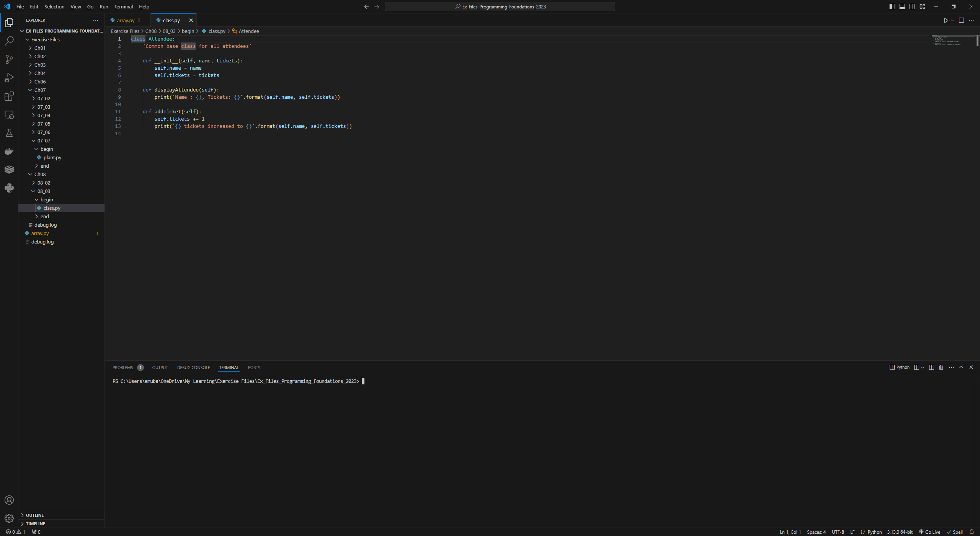This screenshot has height=536, width=980.
Task: Toggle Spell checker in status bar
Action: click(x=955, y=532)
